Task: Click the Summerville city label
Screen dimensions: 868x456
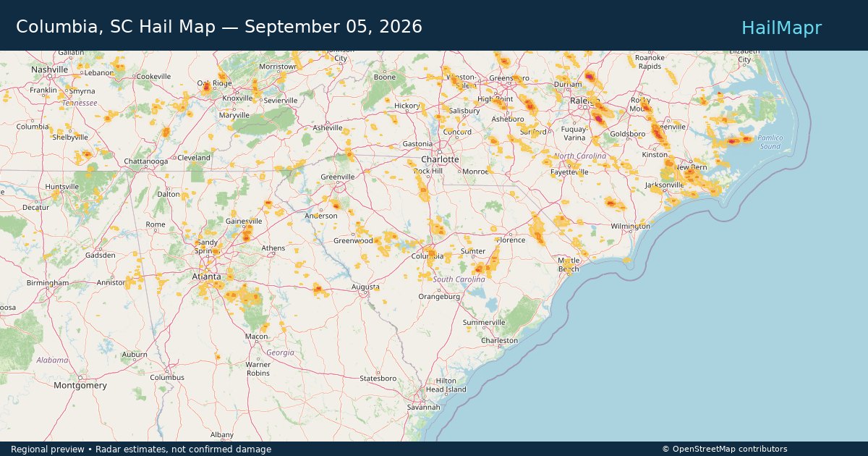Action: coord(484,322)
